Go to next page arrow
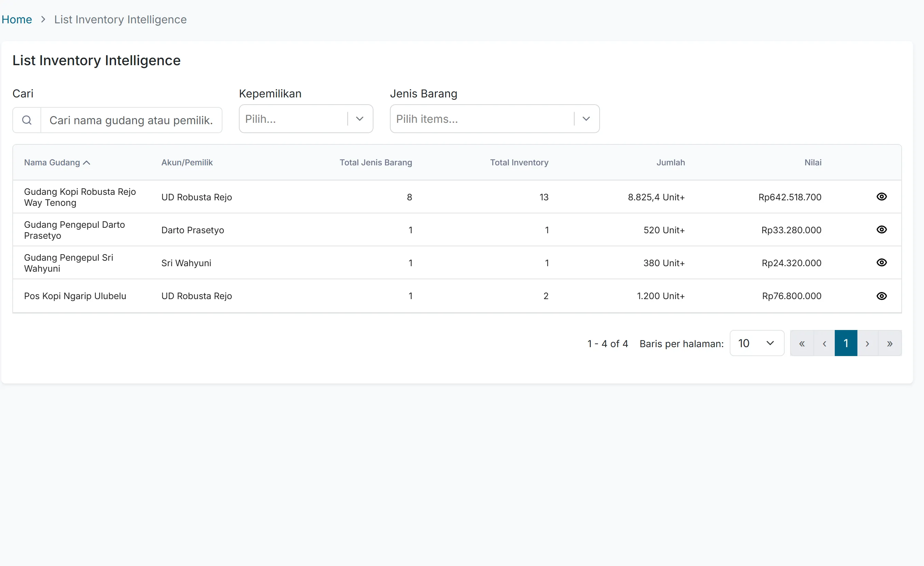The width and height of the screenshot is (924, 566). pyautogui.click(x=867, y=343)
